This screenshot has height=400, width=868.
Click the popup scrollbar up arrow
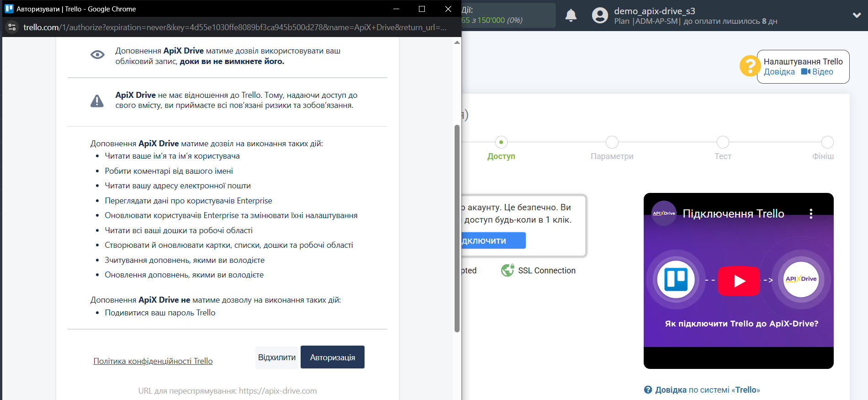(457, 43)
